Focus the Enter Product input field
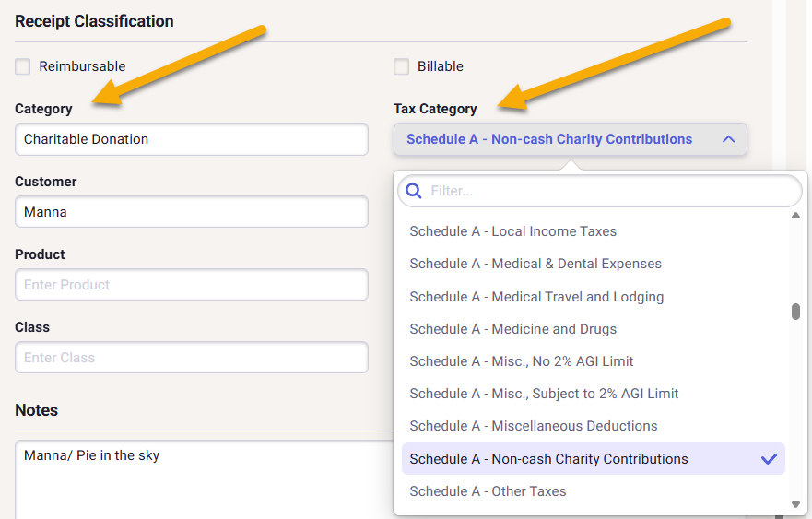This screenshot has height=519, width=812. [191, 285]
